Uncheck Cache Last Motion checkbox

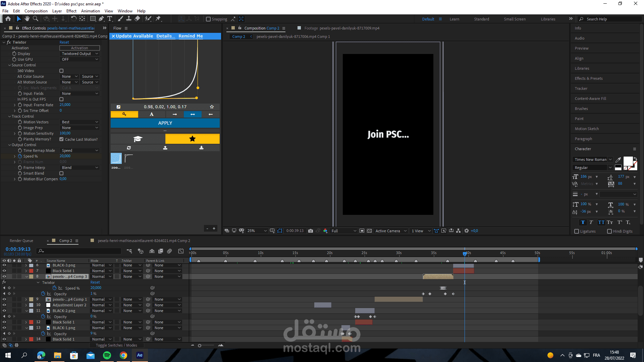61,139
